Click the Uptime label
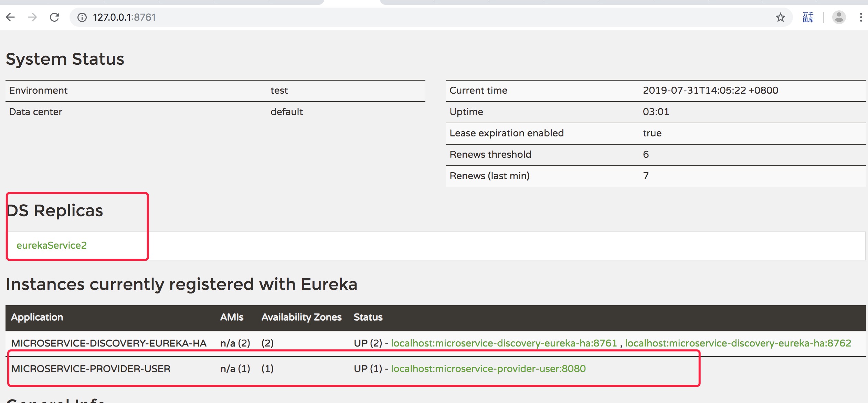The width and height of the screenshot is (868, 403). (466, 112)
